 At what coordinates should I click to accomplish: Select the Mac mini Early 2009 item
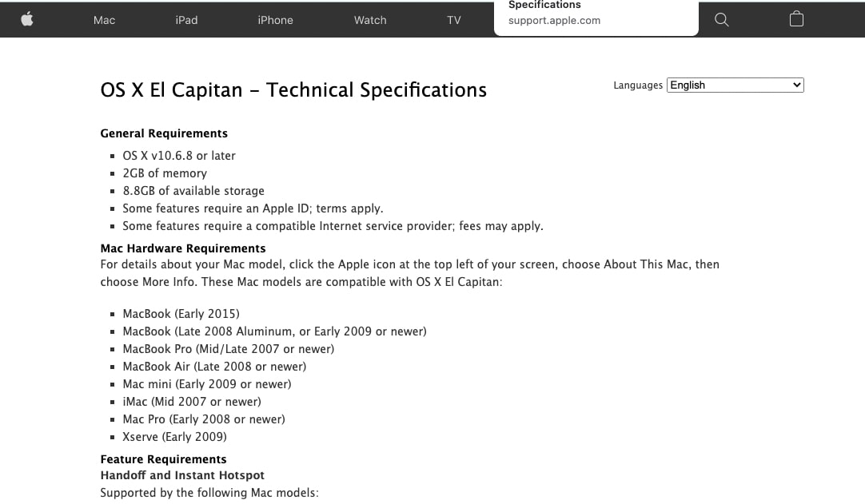click(207, 384)
